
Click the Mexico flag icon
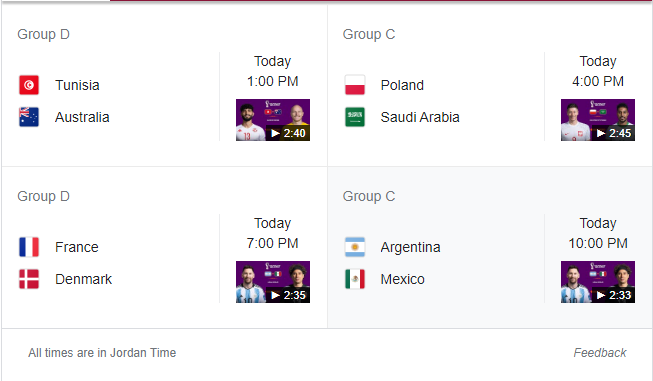(355, 279)
